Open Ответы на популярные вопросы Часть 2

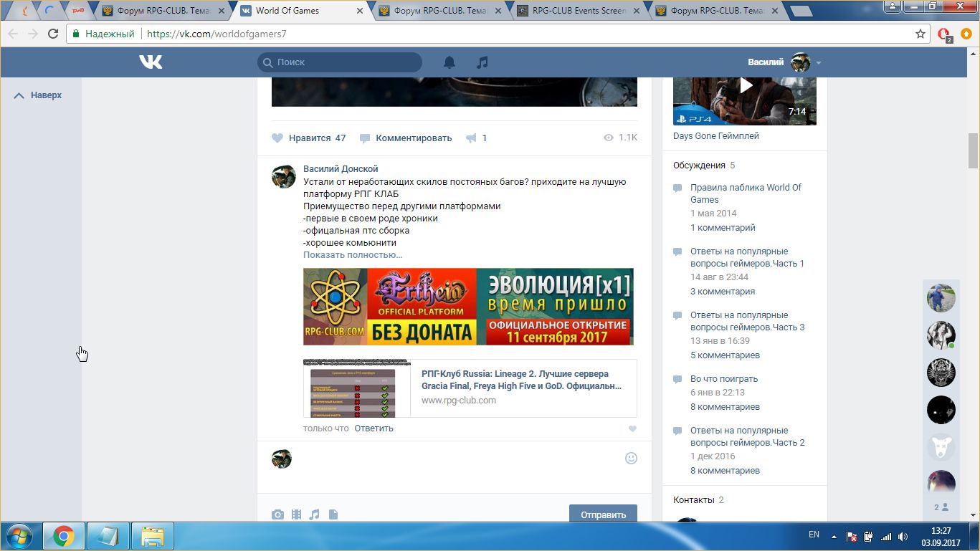(747, 436)
